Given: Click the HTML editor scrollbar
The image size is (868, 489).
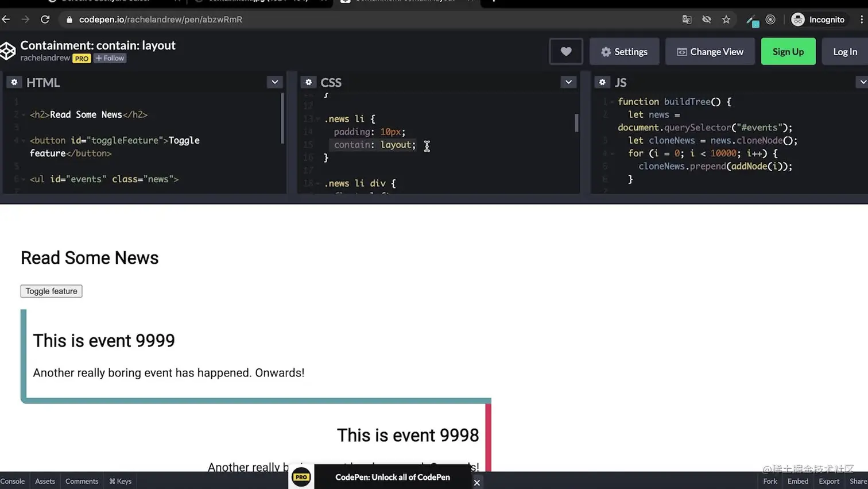Looking at the screenshot, I should click(282, 118).
